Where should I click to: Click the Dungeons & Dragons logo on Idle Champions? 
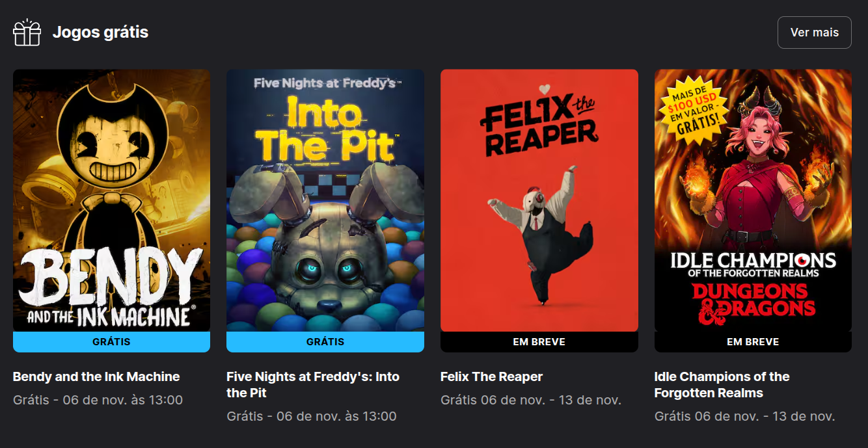[x=753, y=303]
